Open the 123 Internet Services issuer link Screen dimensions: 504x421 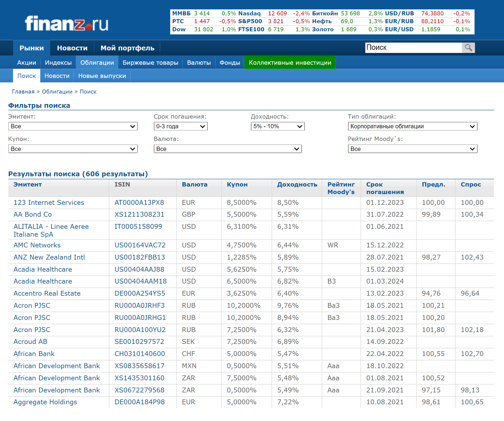(49, 202)
